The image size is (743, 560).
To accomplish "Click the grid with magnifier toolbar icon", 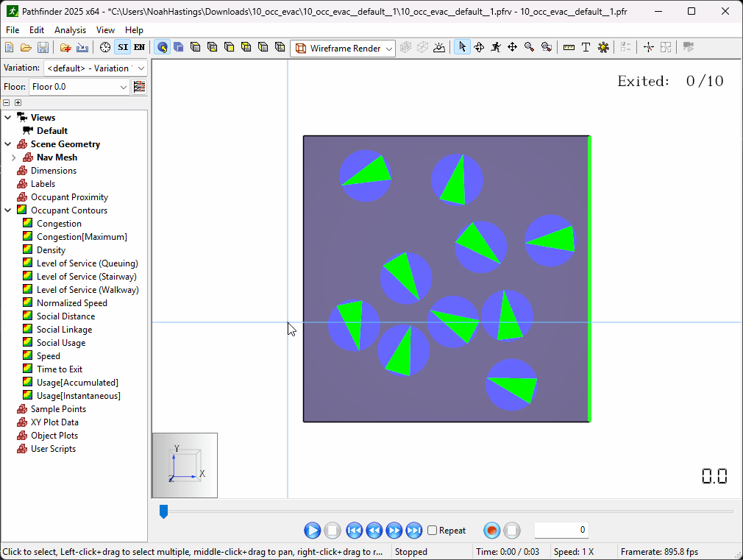I will click(666, 47).
